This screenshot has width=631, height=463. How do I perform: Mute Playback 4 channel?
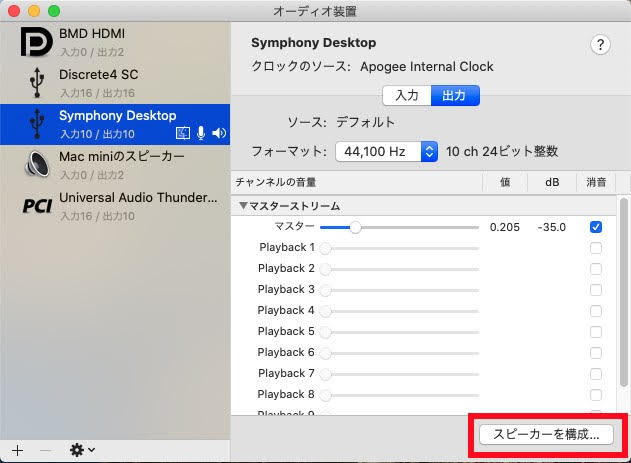coord(596,311)
